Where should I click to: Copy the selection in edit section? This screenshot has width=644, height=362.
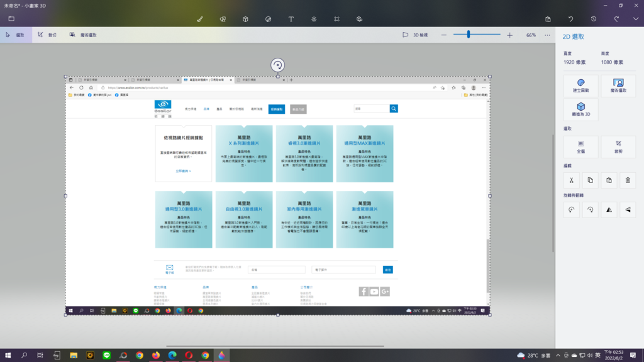(590, 180)
